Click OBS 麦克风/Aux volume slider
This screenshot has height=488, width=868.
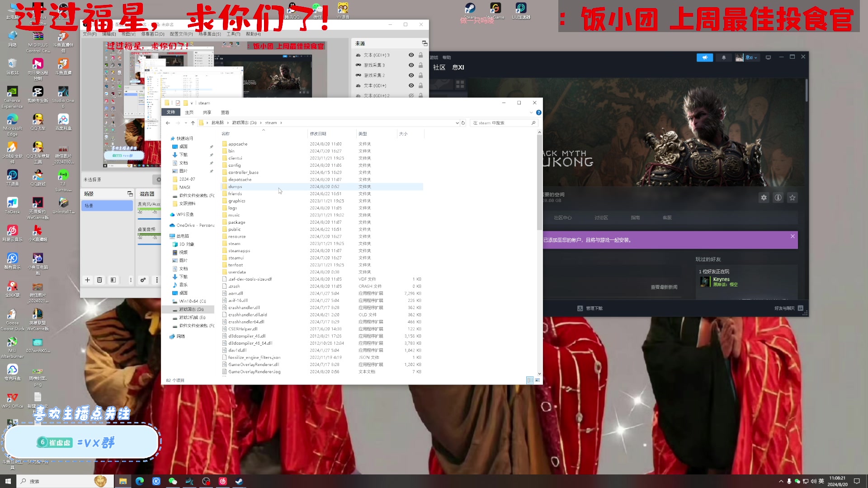point(148,219)
